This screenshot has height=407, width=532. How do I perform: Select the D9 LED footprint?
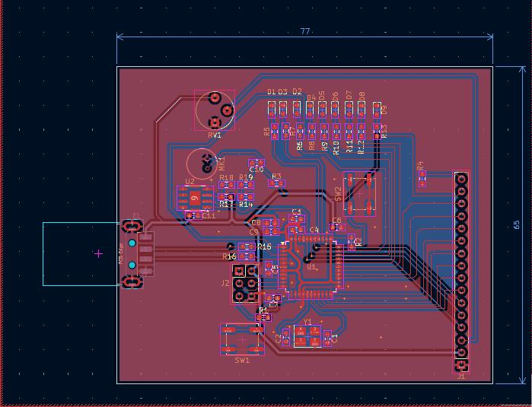377,110
